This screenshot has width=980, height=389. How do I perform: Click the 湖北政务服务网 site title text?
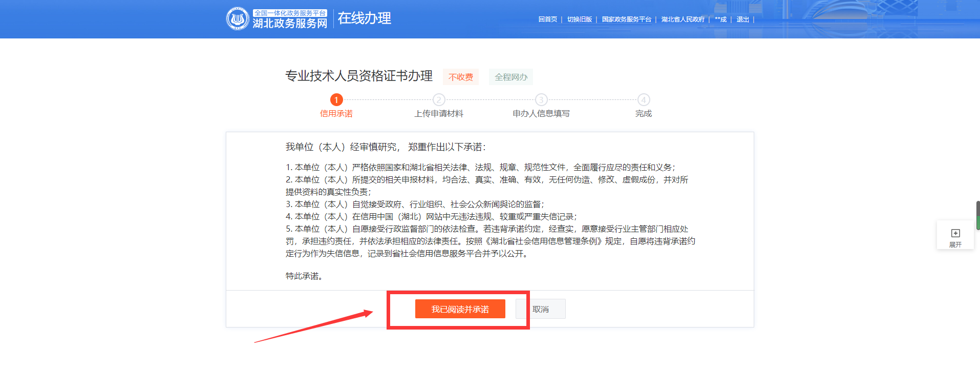click(x=290, y=24)
